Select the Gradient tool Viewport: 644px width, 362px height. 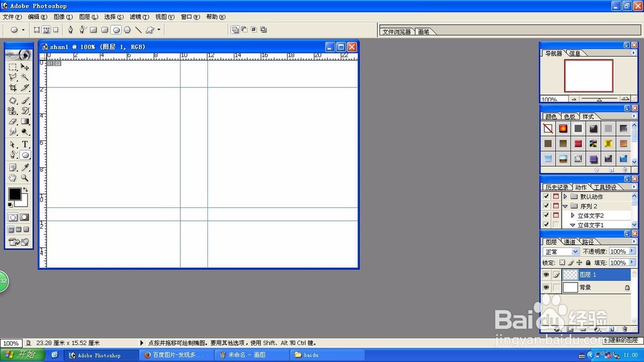click(x=25, y=122)
